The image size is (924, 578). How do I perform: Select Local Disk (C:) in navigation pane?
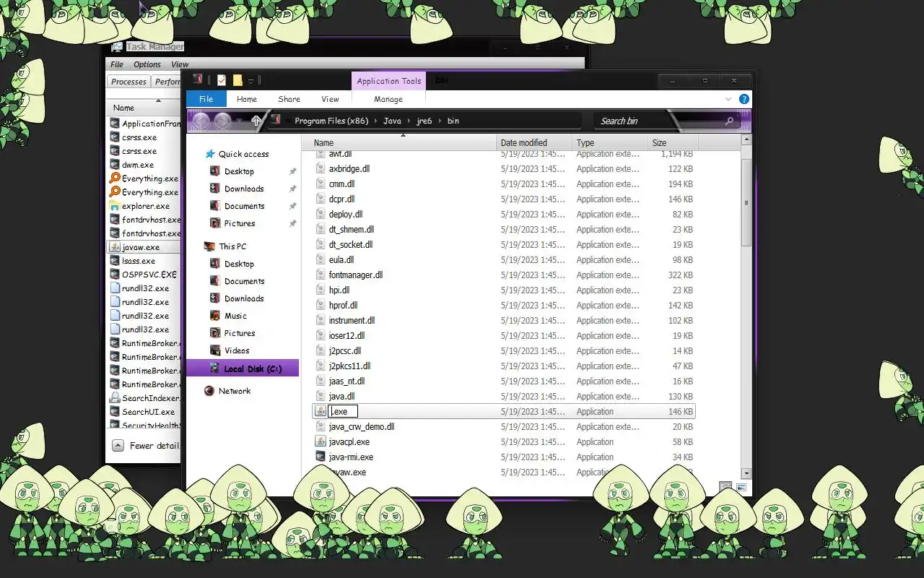(243, 368)
